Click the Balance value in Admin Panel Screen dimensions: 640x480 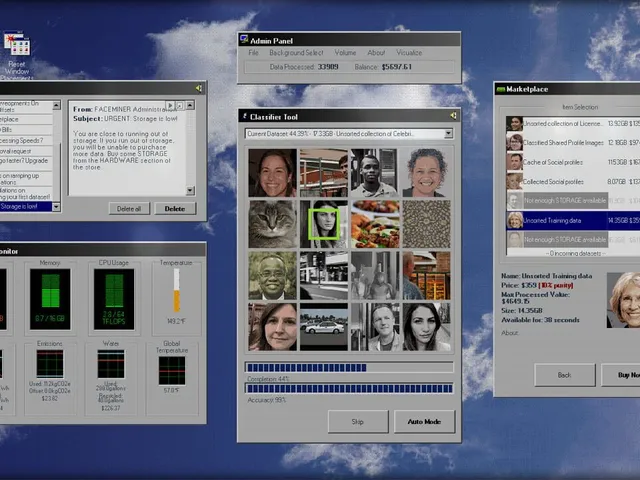396,67
